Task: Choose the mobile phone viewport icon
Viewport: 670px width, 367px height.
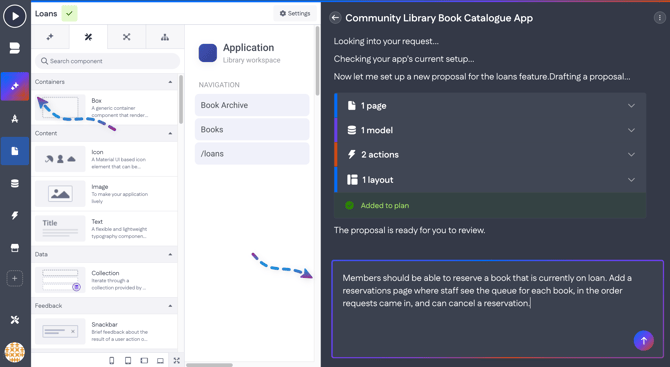Action: click(112, 361)
